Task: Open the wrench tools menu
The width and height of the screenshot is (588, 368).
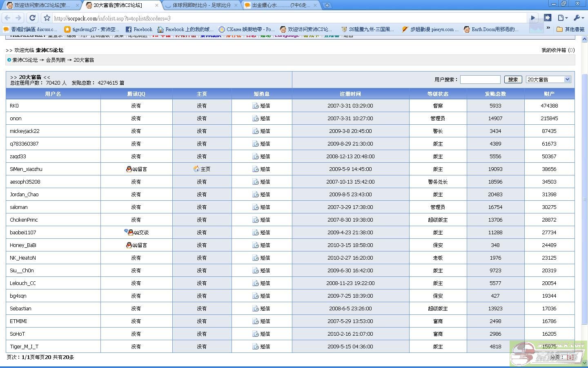Action: point(579,18)
